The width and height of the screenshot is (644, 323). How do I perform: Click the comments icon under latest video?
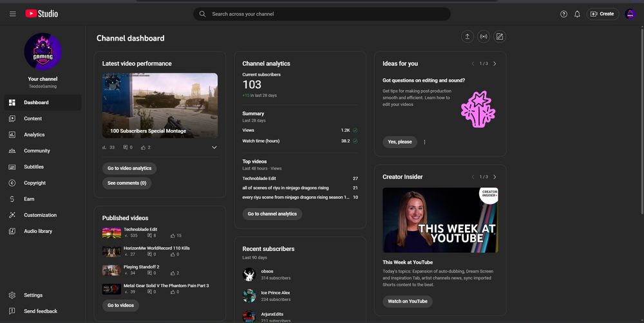126,147
